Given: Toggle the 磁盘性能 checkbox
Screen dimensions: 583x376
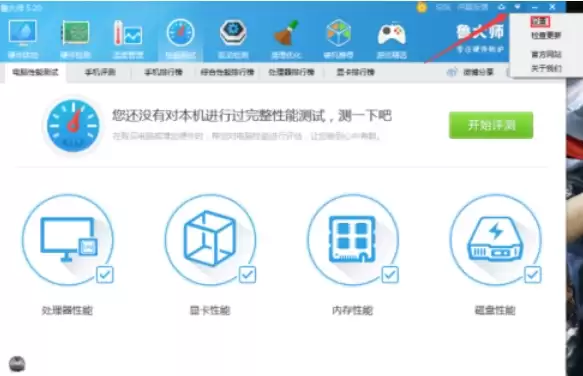Looking at the screenshot, I should coord(532,275).
